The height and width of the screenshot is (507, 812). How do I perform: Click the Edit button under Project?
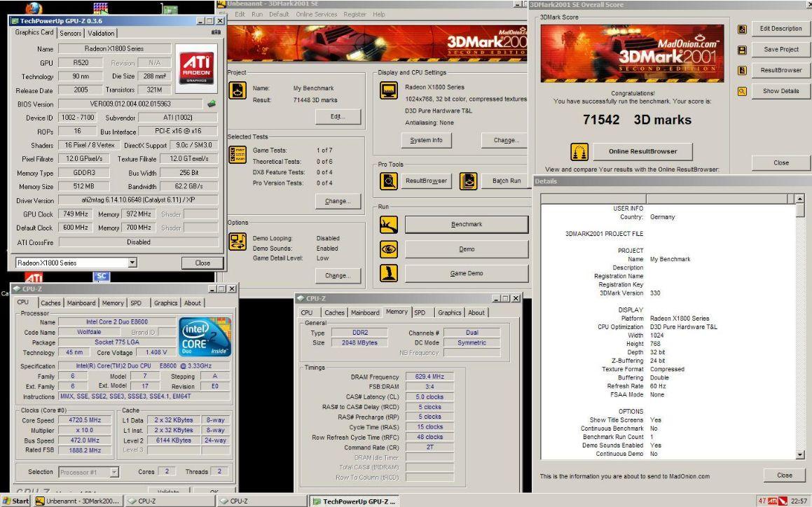coord(338,116)
